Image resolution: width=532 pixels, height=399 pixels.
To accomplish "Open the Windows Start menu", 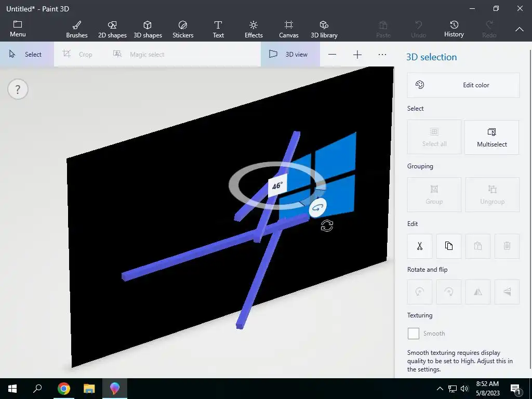I will pyautogui.click(x=12, y=389).
